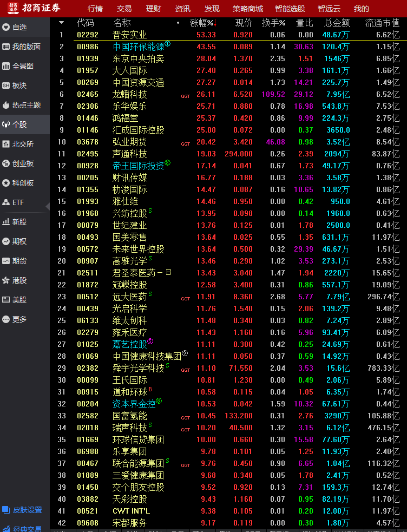The width and height of the screenshot is (407, 532).
Task: Sort by 流通市值 column header
Action: [382, 23]
